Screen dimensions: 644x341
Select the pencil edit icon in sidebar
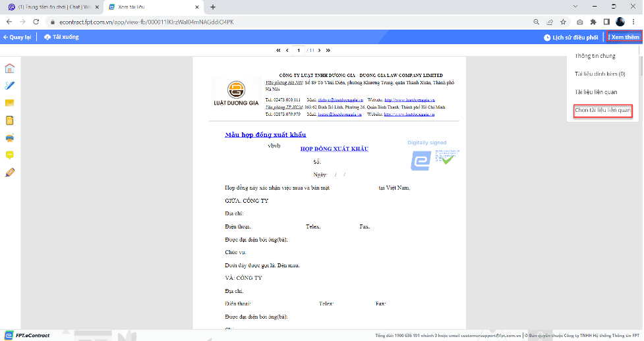(10, 172)
